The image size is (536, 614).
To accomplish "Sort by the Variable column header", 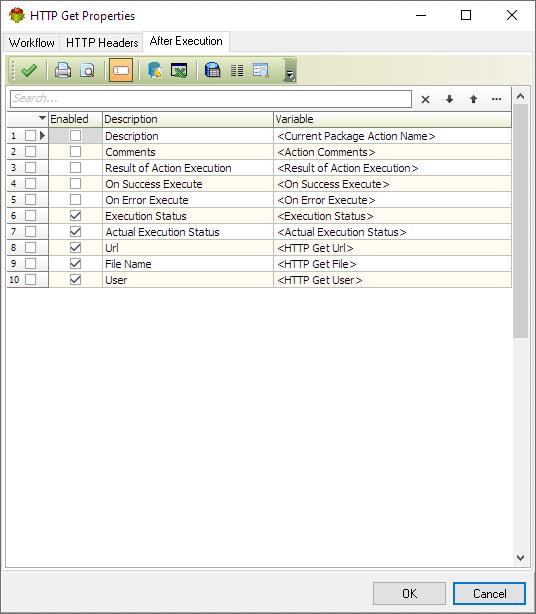I will point(392,119).
